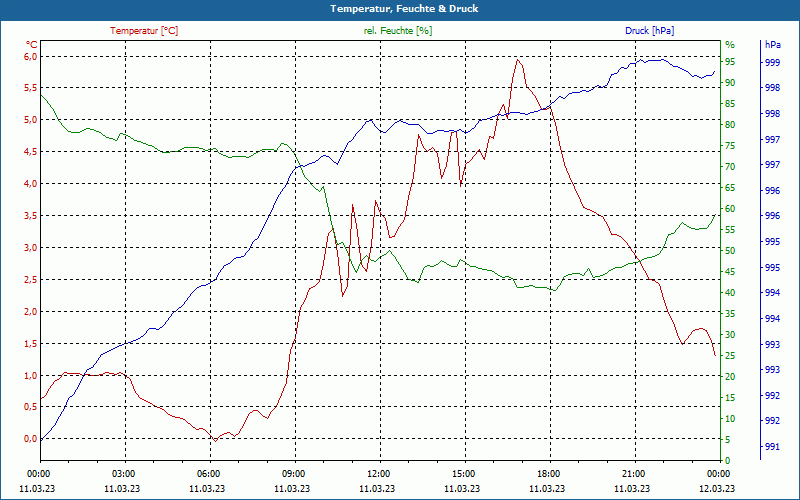Click the '3,0' temperature axis tick
The height and width of the screenshot is (500, 800).
[31, 248]
